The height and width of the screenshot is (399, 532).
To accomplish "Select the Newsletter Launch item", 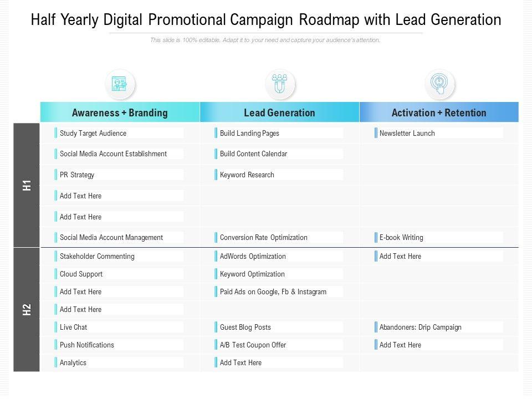I will (x=407, y=133).
